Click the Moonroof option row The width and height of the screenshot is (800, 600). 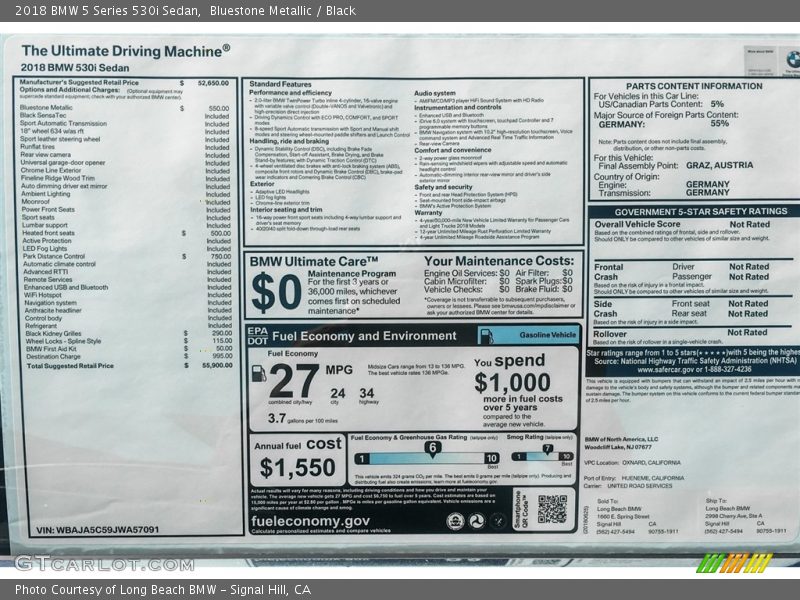(x=126, y=202)
